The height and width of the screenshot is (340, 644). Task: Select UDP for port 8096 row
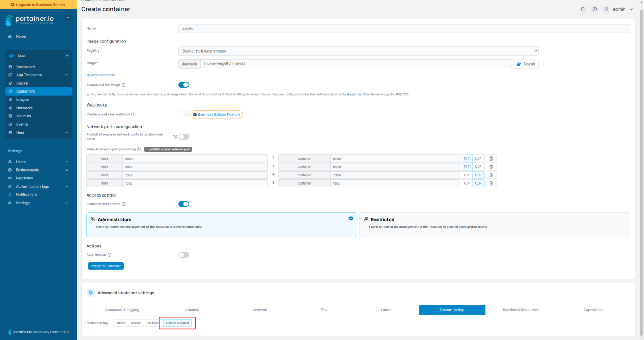[478, 159]
